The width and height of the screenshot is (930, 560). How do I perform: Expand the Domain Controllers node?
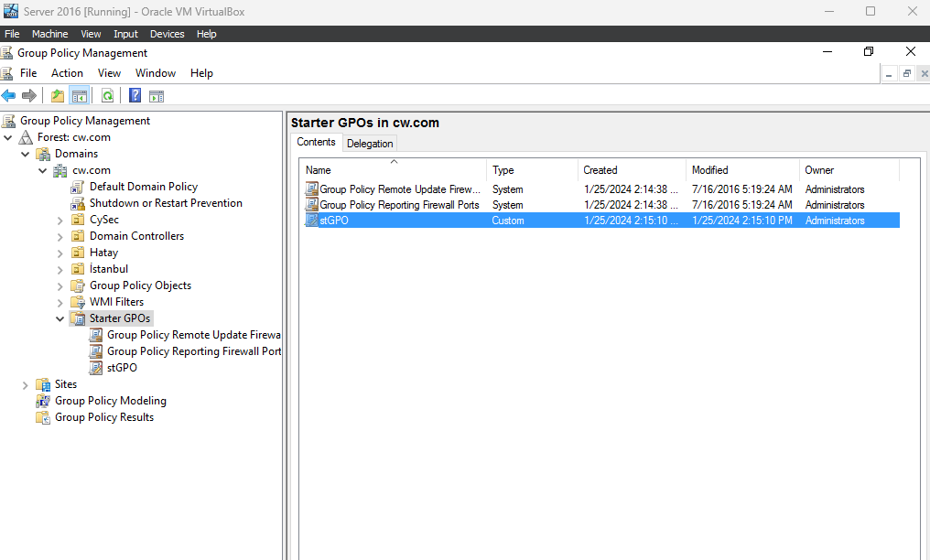[x=59, y=237]
